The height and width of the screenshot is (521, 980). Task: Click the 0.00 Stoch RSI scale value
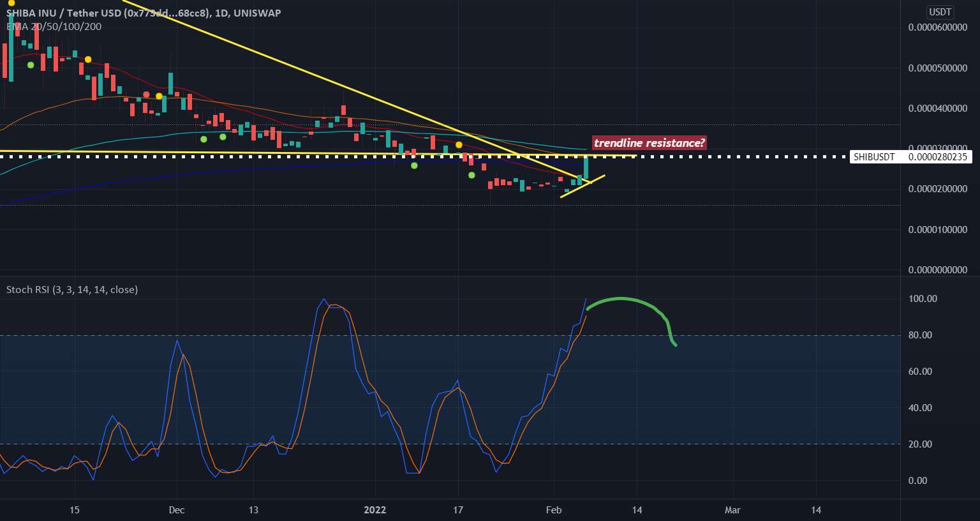pyautogui.click(x=917, y=481)
